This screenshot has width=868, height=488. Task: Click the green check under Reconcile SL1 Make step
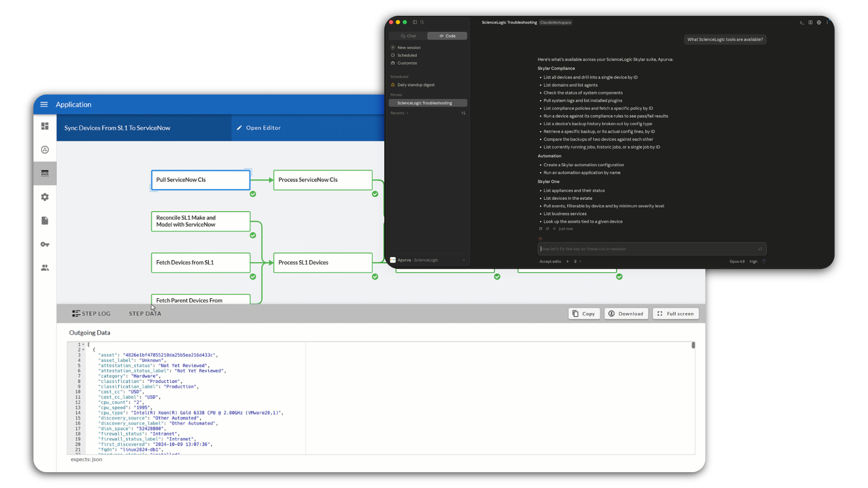[253, 235]
